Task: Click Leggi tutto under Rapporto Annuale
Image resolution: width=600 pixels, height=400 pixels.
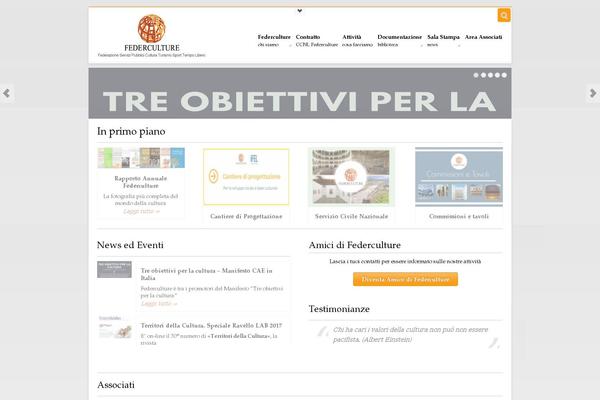Action: click(141, 211)
